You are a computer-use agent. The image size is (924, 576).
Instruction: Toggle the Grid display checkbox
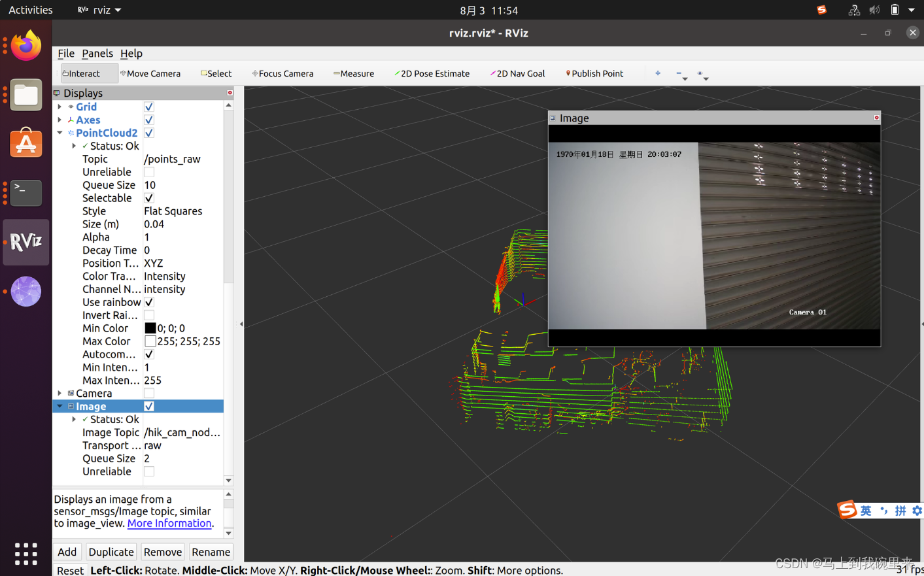(x=149, y=107)
